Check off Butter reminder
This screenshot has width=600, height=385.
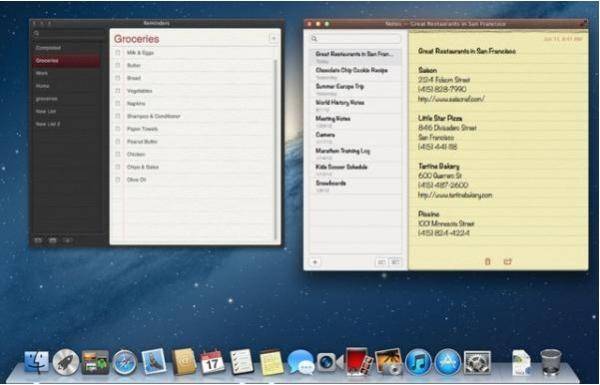118,65
